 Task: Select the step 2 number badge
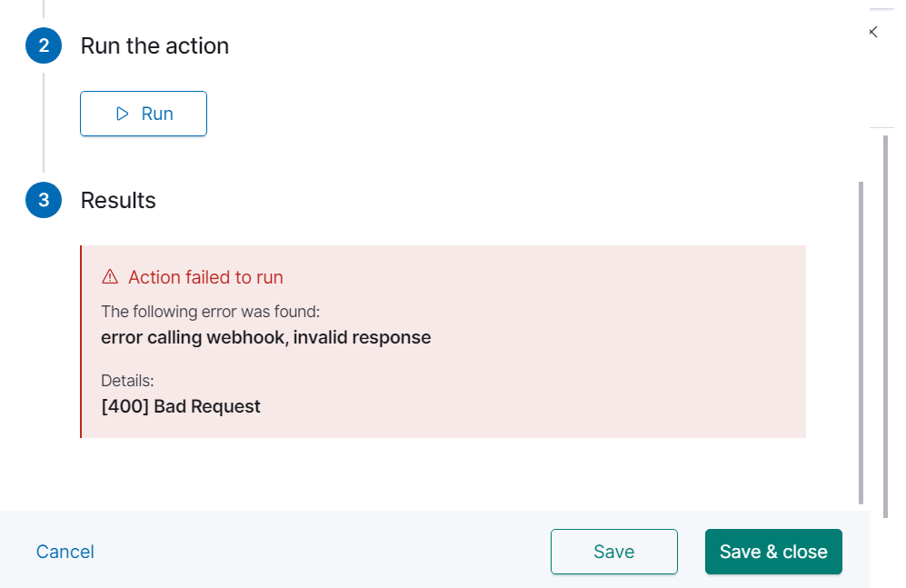click(44, 45)
